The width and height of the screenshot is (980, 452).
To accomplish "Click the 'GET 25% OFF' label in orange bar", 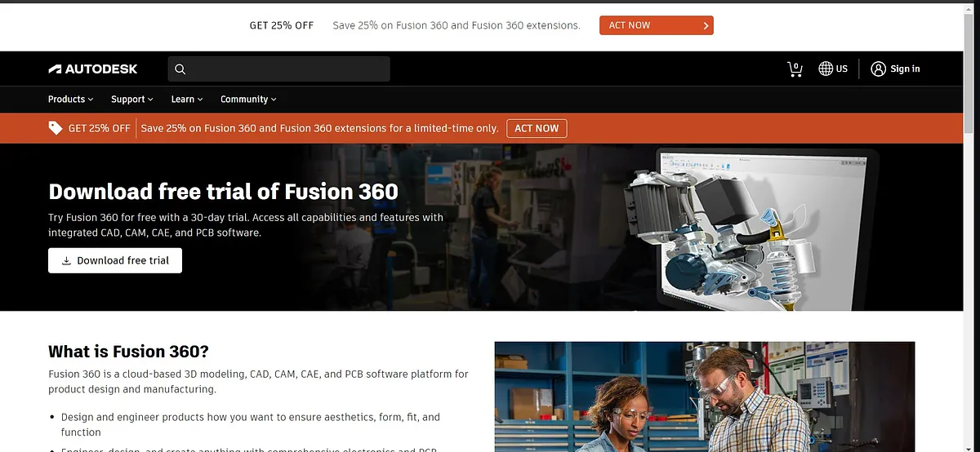I will [x=100, y=128].
